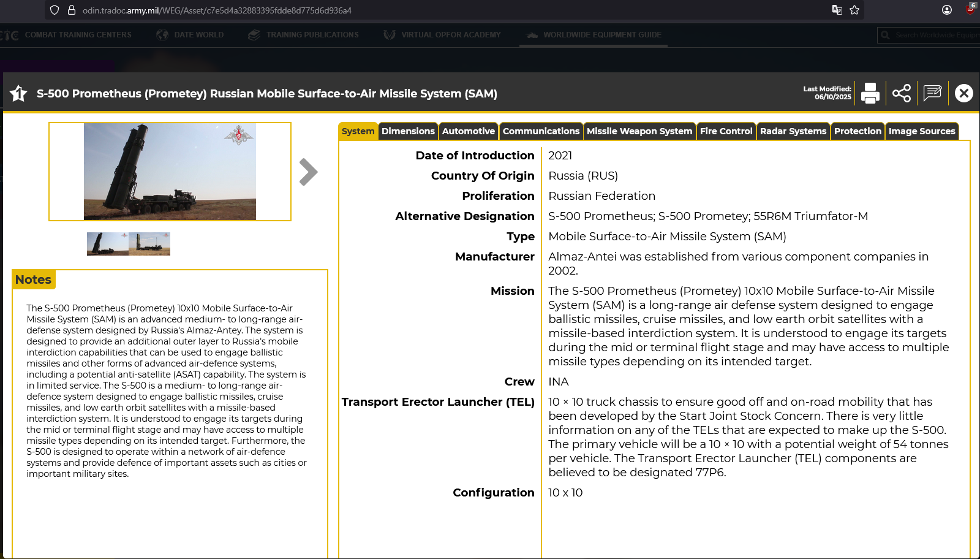
Task: Open the comment/feedback note icon
Action: pos(932,93)
